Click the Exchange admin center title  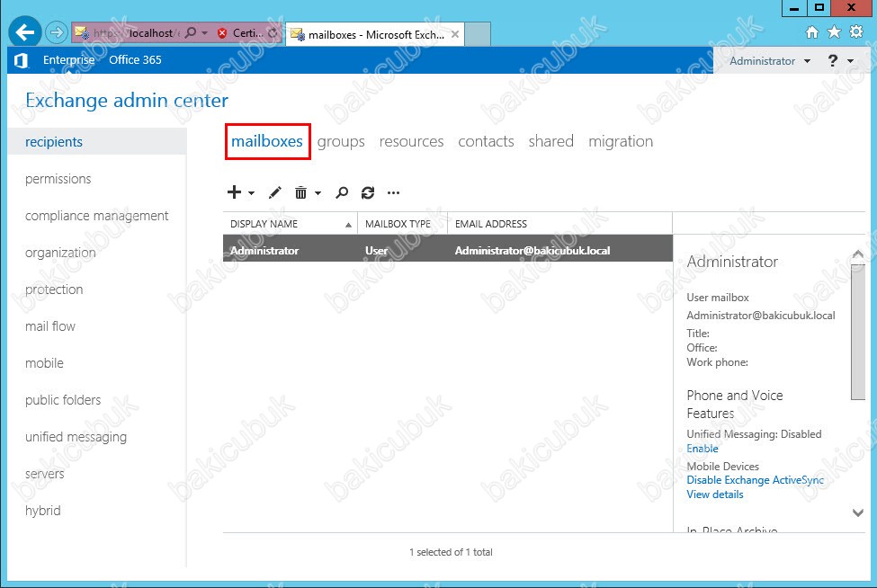point(127,101)
